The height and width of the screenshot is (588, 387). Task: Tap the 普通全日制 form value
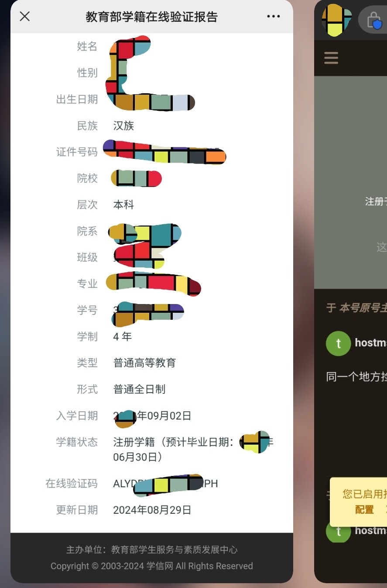pyautogui.click(x=139, y=389)
